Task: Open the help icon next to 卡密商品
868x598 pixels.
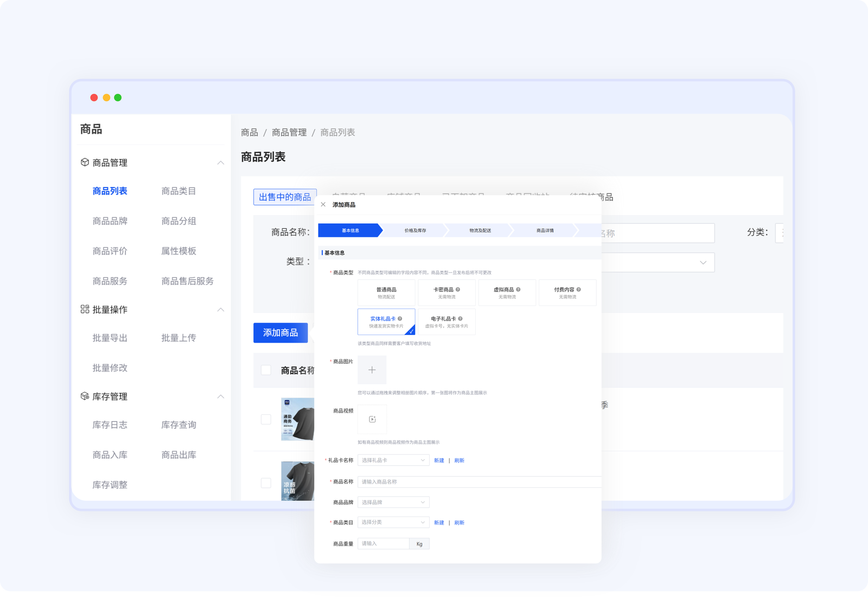Action: (458, 290)
